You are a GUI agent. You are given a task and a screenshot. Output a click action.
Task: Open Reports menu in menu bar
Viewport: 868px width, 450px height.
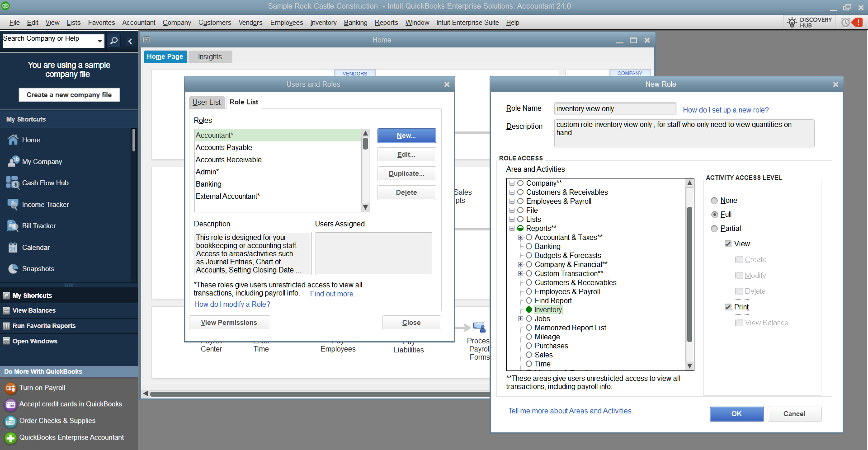pyautogui.click(x=386, y=23)
